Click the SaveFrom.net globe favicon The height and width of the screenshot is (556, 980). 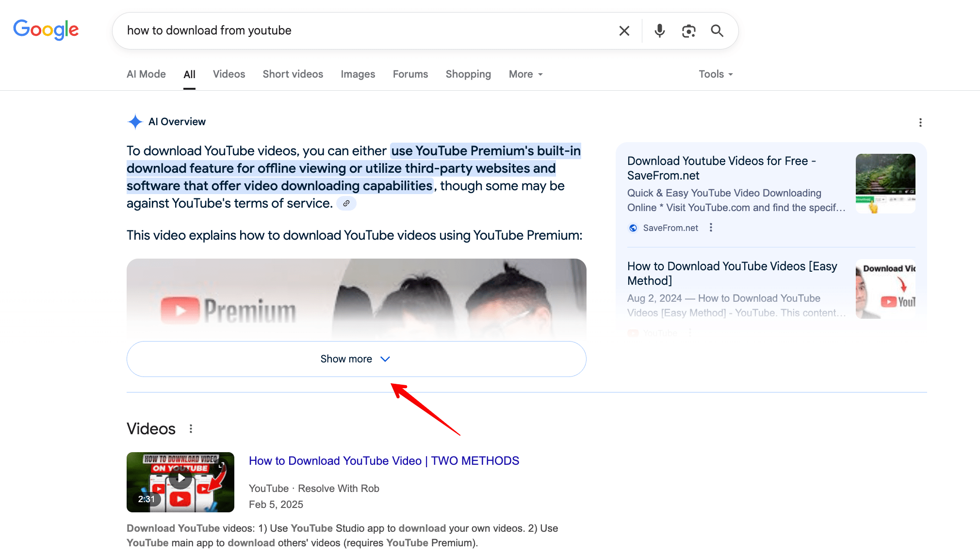pyautogui.click(x=633, y=228)
